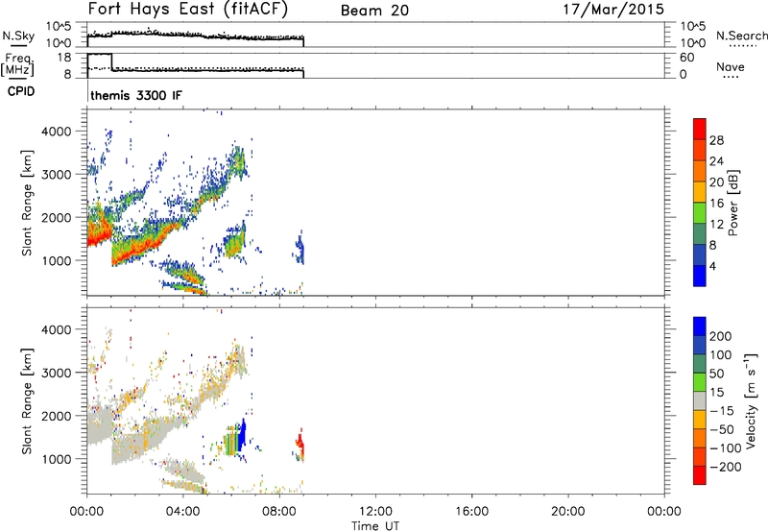The image size is (768, 532).
Task: Click the '04:00' time tick label
Action: 183,512
